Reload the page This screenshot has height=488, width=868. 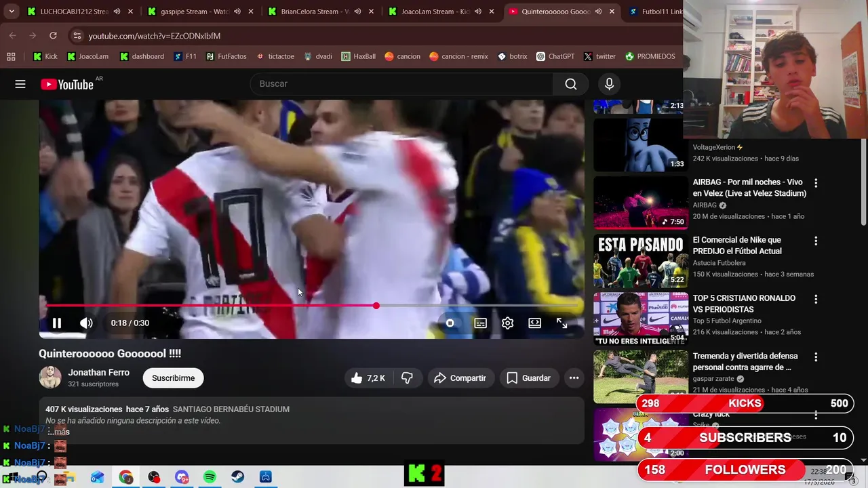pyautogui.click(x=53, y=35)
